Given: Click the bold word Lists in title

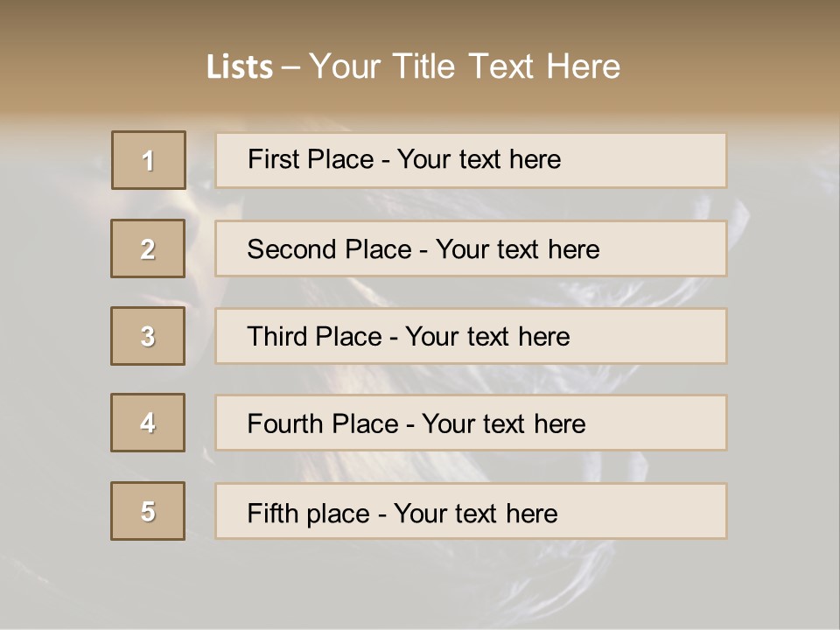Looking at the screenshot, I should [x=240, y=66].
